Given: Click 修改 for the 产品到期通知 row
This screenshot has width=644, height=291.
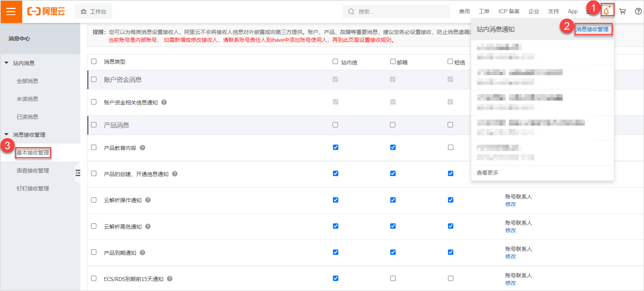Looking at the screenshot, I should coord(511,256).
